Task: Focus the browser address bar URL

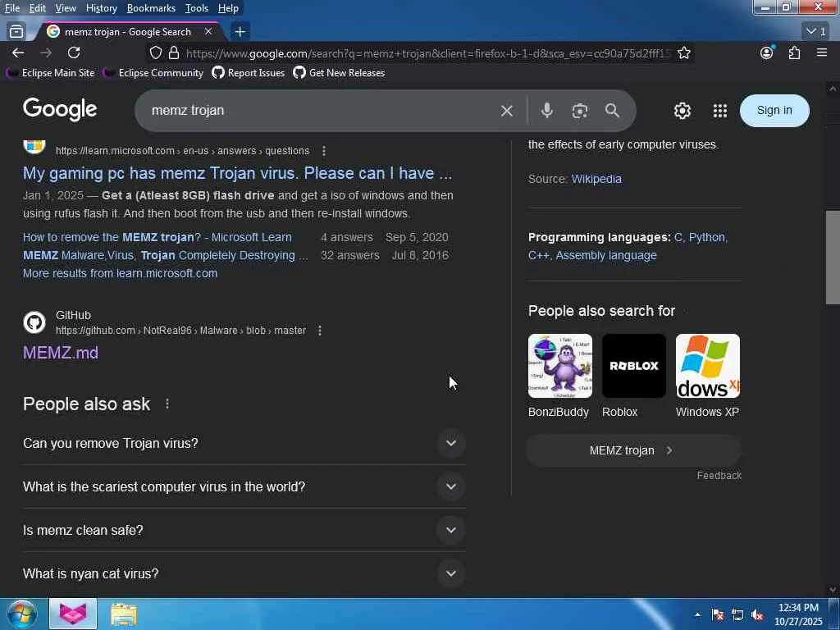Action: click(427, 53)
